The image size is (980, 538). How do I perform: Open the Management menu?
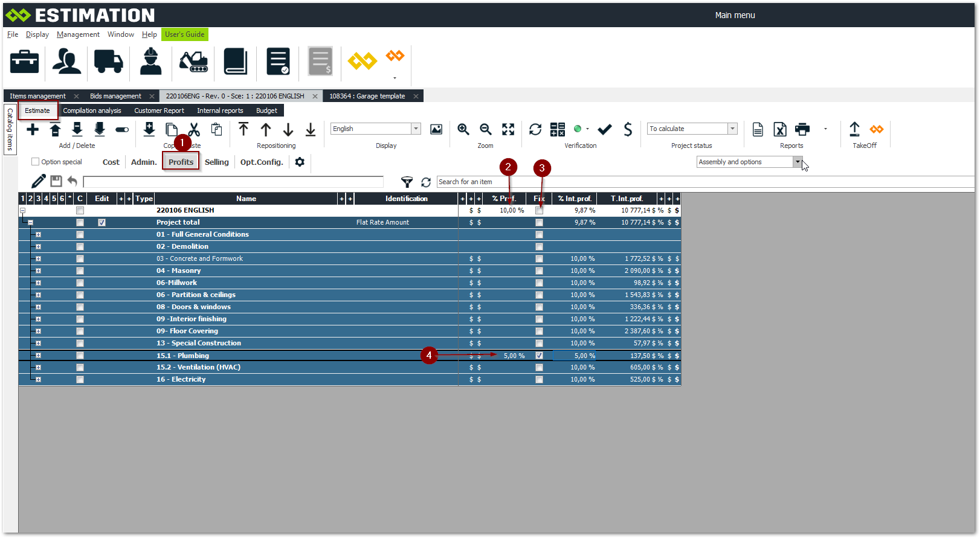78,34
